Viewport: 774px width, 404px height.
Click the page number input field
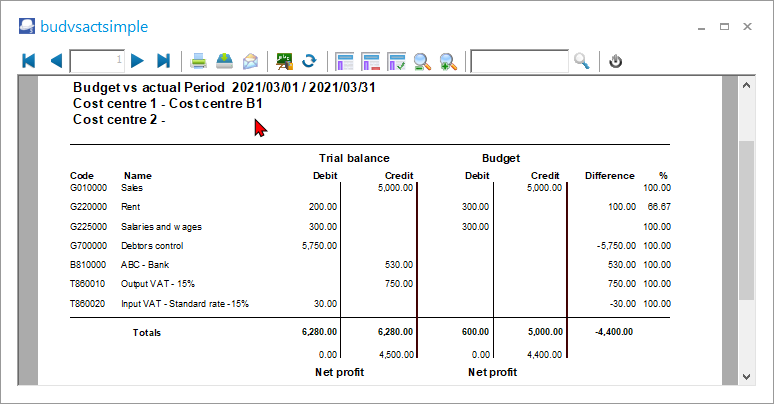click(97, 61)
